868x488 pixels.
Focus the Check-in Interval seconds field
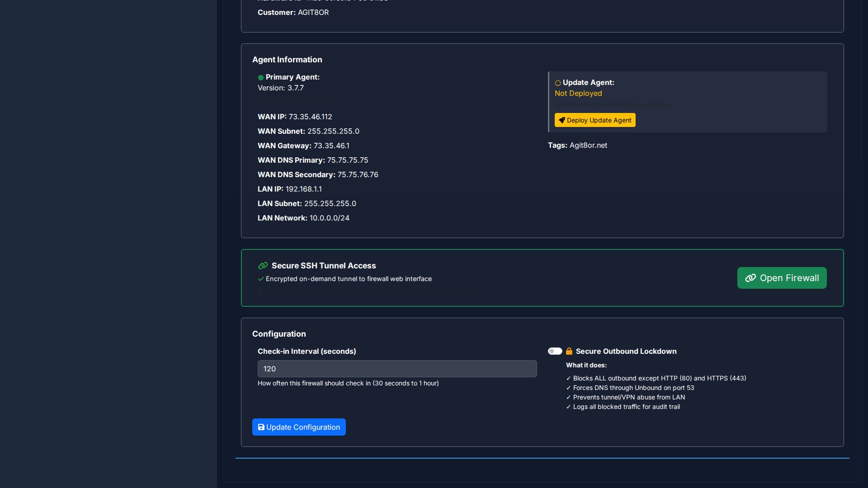pyautogui.click(x=397, y=369)
